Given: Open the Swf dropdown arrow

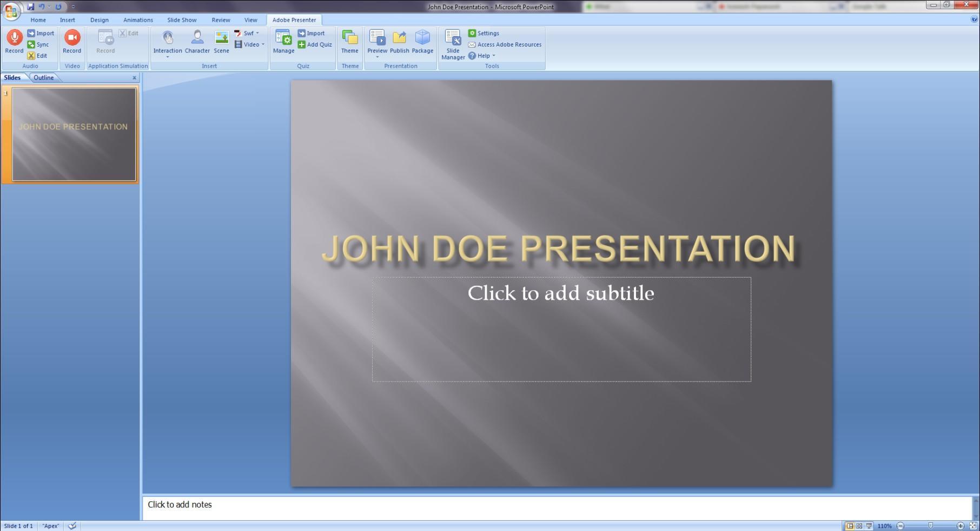Looking at the screenshot, I should 257,33.
